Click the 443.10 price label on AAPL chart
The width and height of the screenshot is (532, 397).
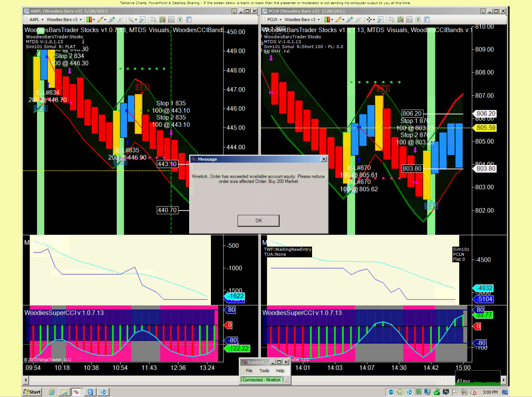(x=167, y=164)
